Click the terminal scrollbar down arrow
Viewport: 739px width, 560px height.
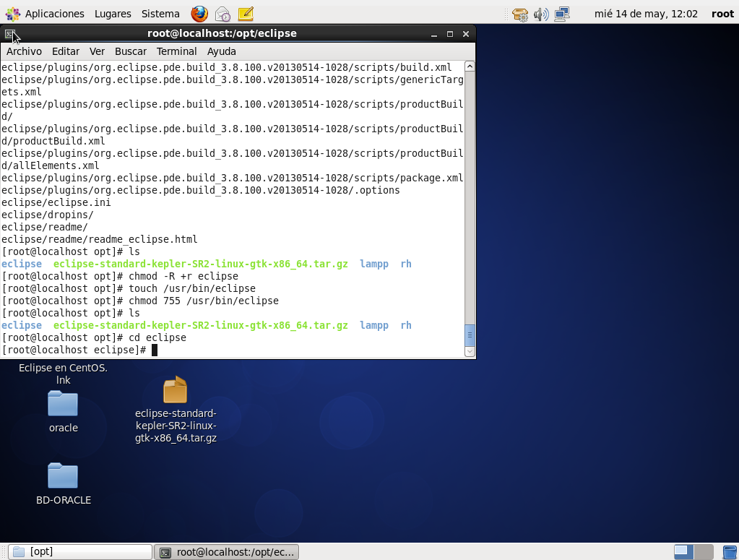coord(470,351)
